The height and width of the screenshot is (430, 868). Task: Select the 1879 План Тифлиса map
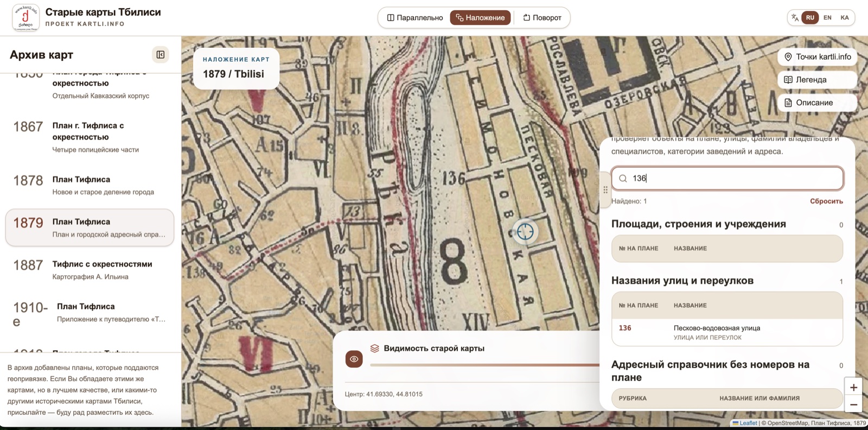pos(90,227)
